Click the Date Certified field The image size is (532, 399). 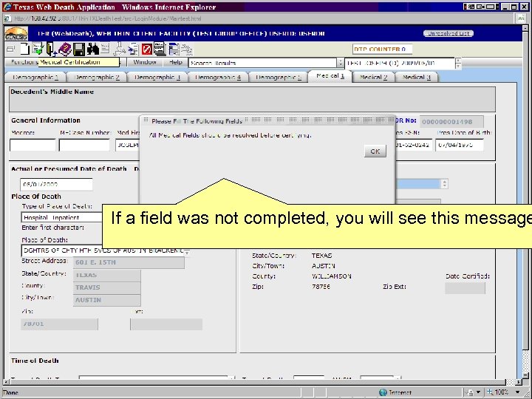point(465,288)
